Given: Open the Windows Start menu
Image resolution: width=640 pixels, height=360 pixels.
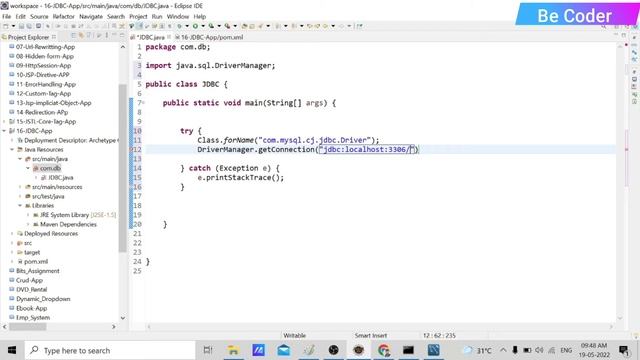Looking at the screenshot, I should click(12, 350).
